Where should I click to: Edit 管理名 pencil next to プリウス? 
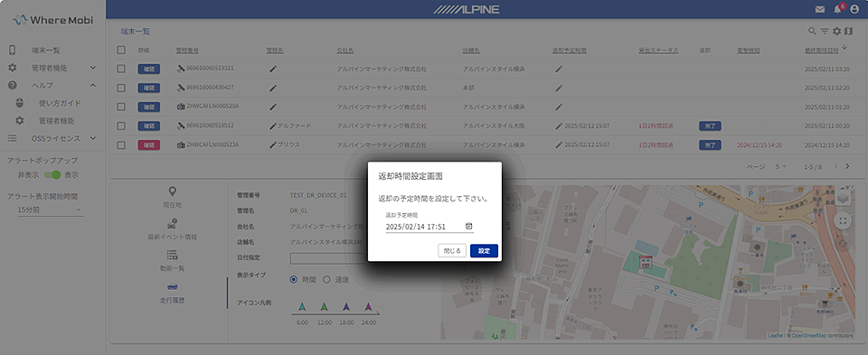(x=272, y=145)
